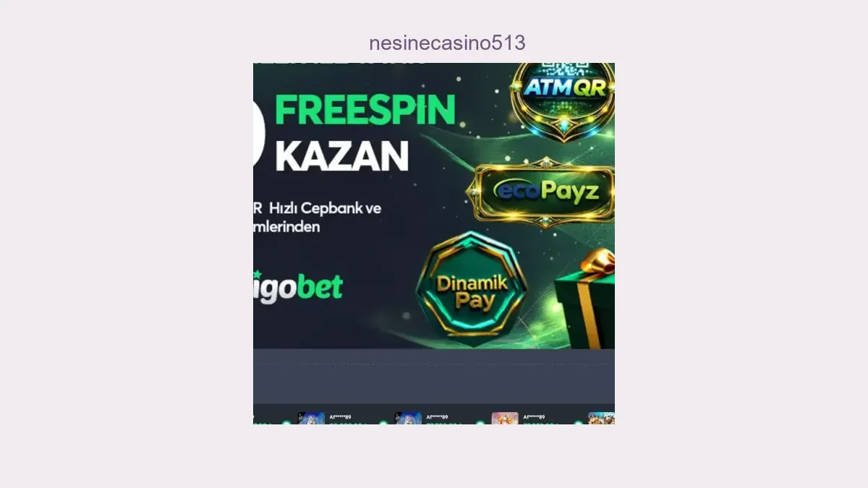Open the leftmost blue game thumbnail
The height and width of the screenshot is (488, 868).
[x=312, y=418]
